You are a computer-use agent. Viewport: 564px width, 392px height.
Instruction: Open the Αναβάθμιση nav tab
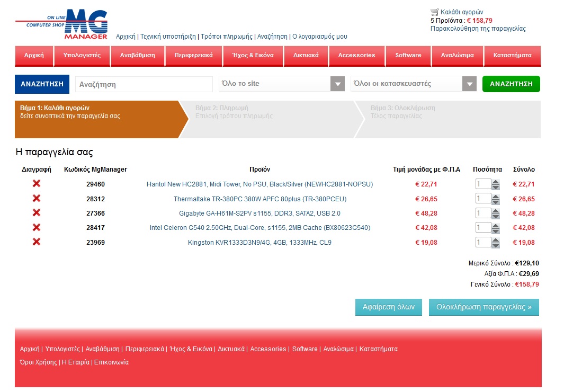[x=137, y=56]
